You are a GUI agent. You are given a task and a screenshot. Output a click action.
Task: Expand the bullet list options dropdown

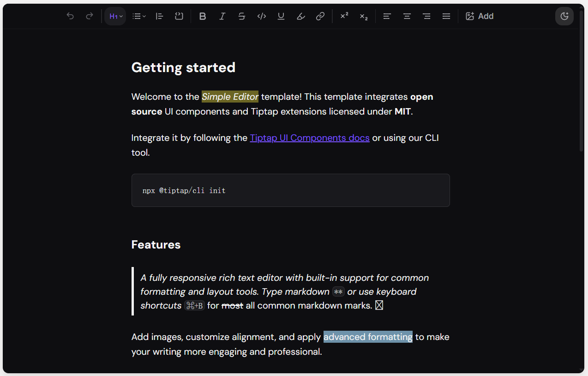click(139, 16)
